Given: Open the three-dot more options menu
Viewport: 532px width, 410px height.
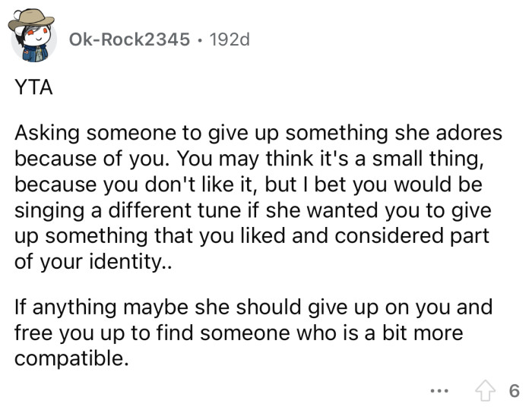Looking at the screenshot, I should click(435, 392).
